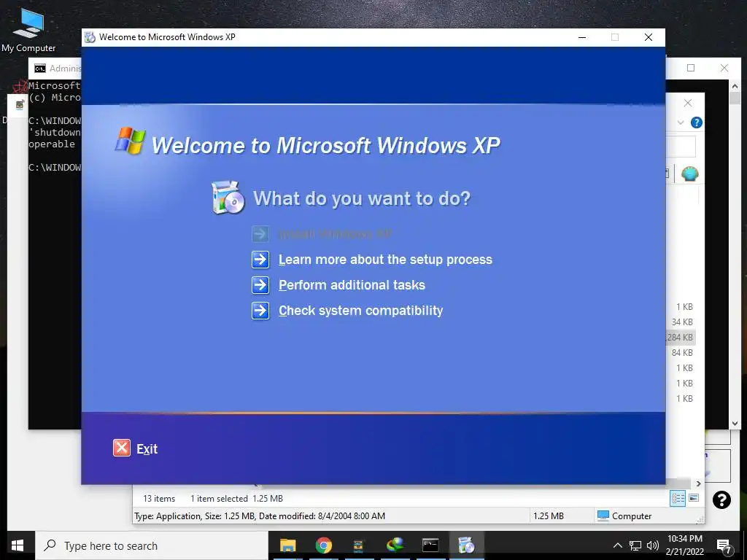Select Perform additional tasks

click(352, 285)
